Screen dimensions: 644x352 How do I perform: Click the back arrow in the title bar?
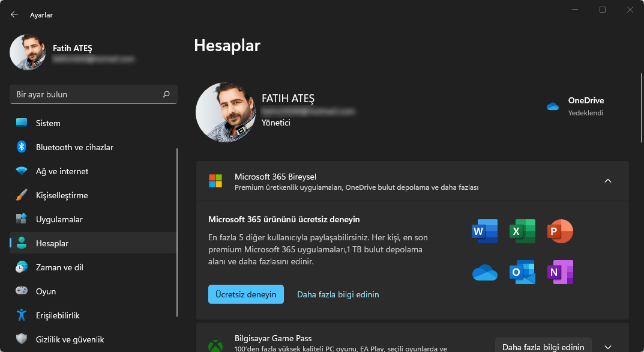click(x=14, y=14)
